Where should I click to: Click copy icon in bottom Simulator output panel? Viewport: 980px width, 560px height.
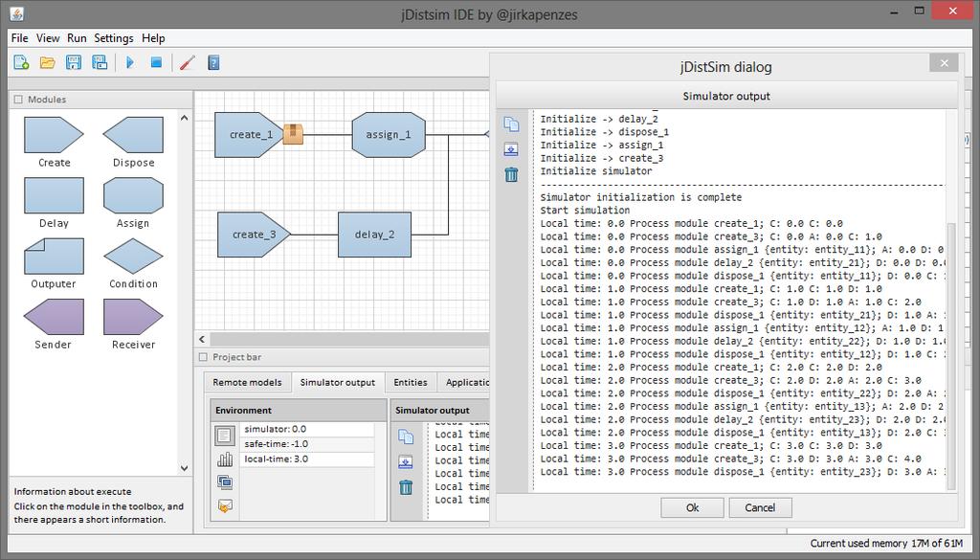point(406,437)
